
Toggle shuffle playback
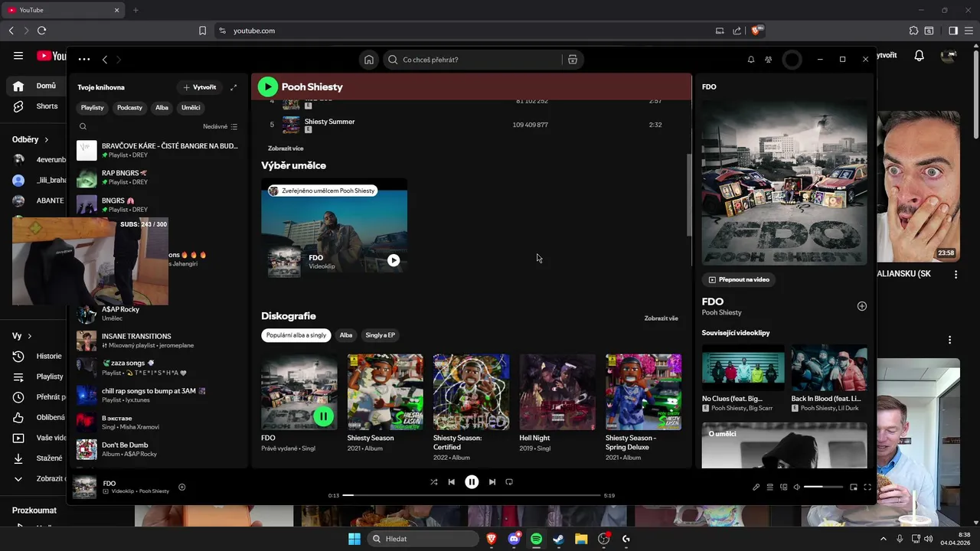click(x=433, y=482)
